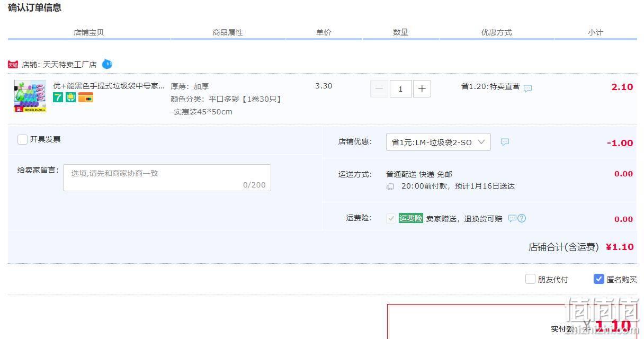
Task: Click the green guarantee badge icon
Action: 71,97
